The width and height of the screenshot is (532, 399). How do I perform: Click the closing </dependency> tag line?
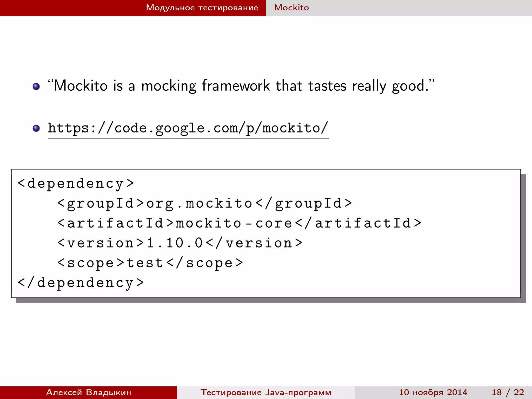[81, 283]
